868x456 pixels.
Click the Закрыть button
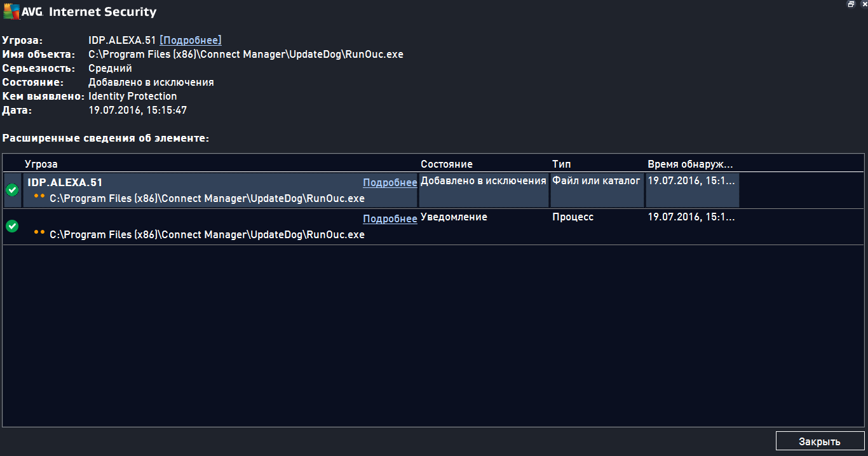[820, 441]
